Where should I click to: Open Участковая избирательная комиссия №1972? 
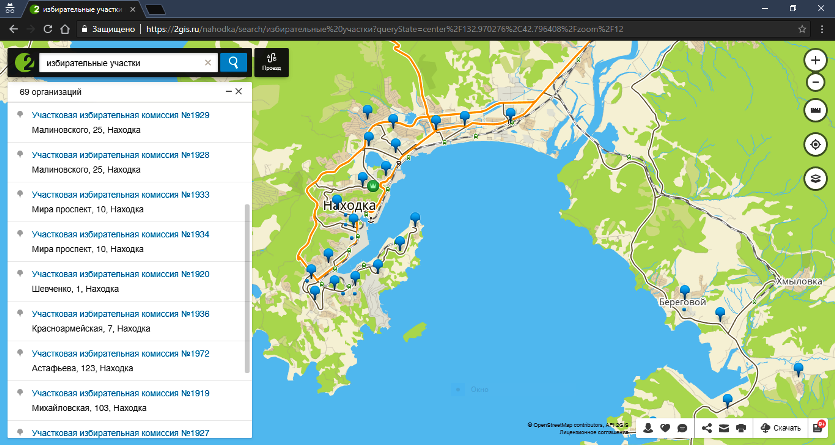120,353
